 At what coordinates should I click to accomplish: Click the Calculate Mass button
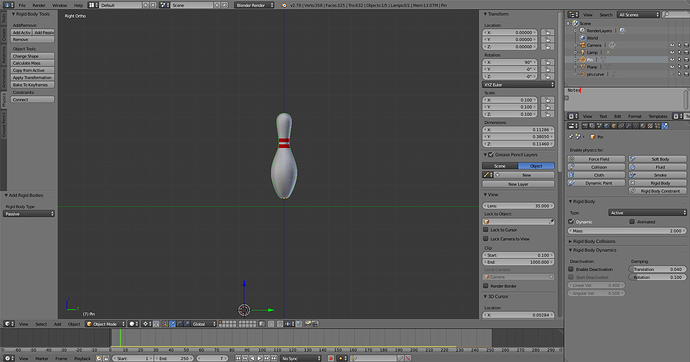(33, 63)
